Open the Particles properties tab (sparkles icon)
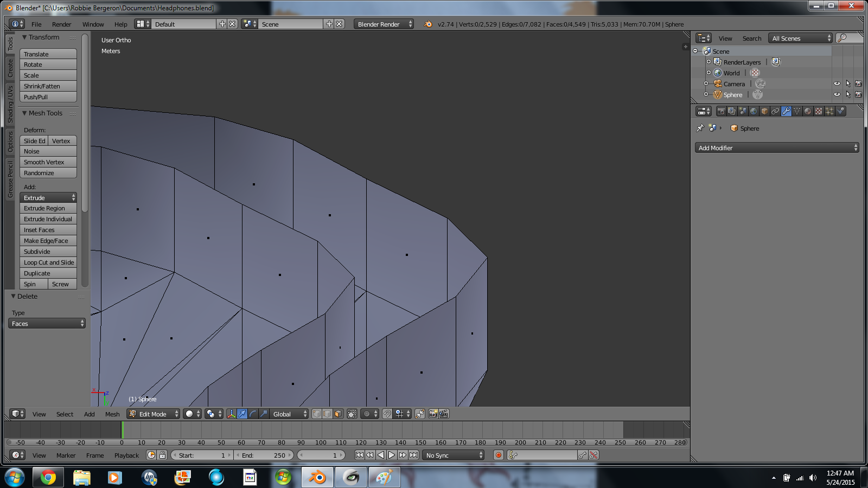 829,111
